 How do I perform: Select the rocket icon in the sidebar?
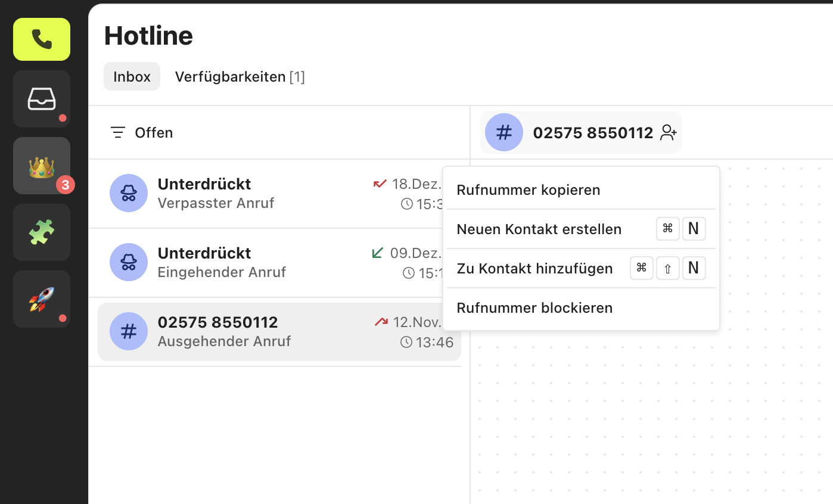(41, 298)
